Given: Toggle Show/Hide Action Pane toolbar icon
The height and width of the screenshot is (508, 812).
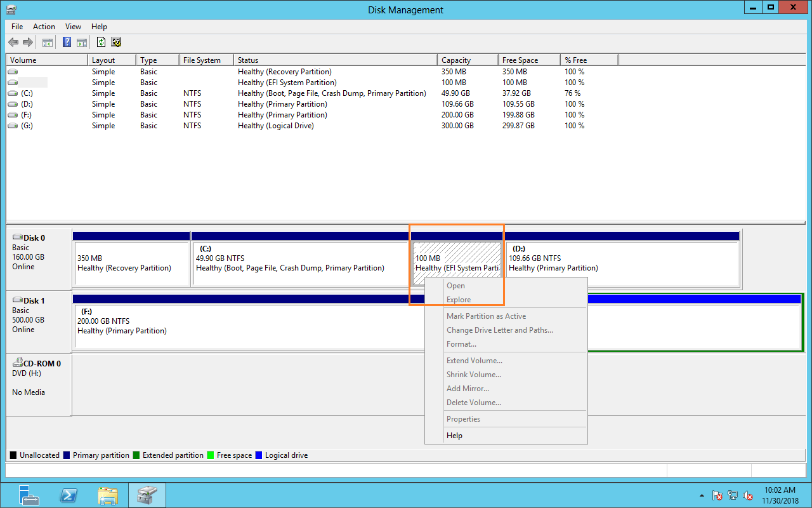Looking at the screenshot, I should pos(82,43).
